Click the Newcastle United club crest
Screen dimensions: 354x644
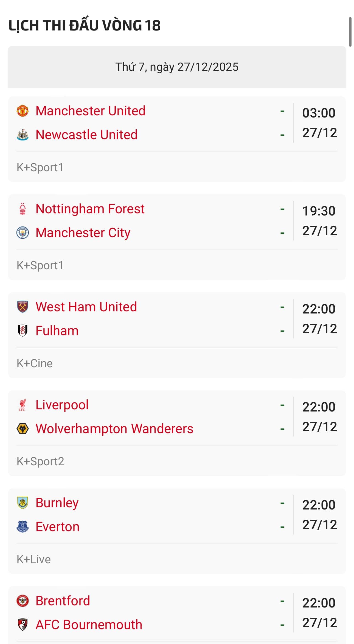pos(23,135)
